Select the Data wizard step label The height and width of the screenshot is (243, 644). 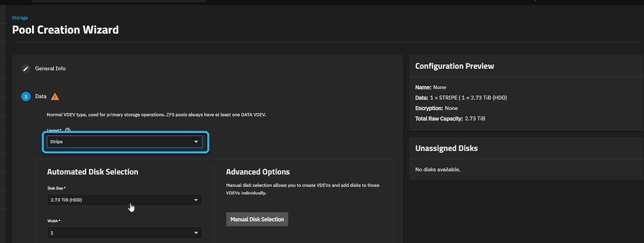(x=40, y=96)
